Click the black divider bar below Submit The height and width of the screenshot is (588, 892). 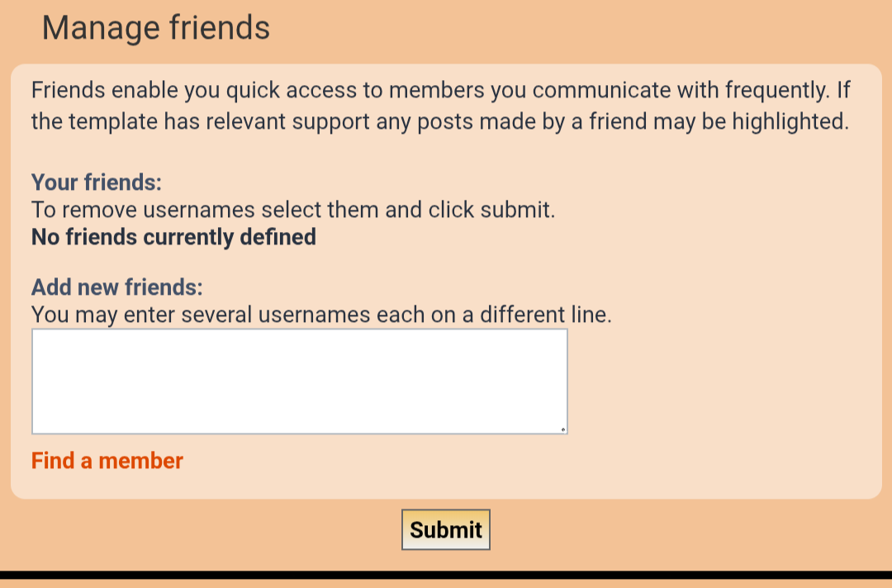pos(446,575)
